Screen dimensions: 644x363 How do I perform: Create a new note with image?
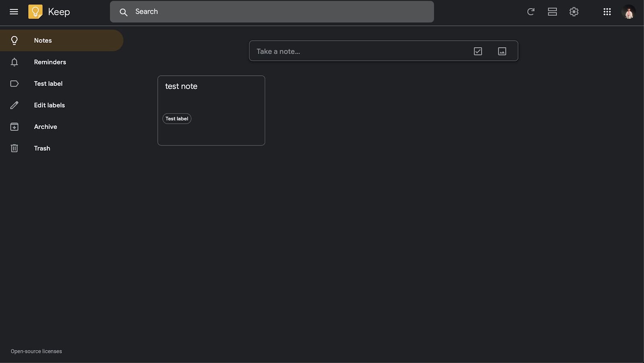click(x=502, y=51)
